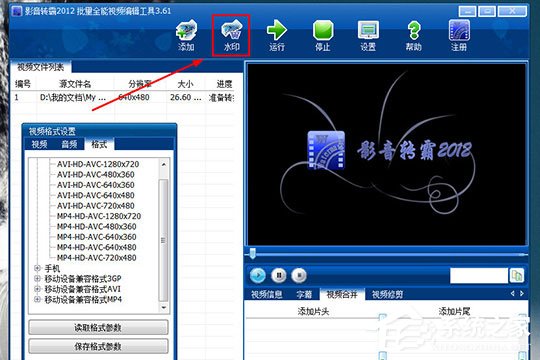Pause the video preview
Viewport: 540px width, 360px height.
coord(279,275)
